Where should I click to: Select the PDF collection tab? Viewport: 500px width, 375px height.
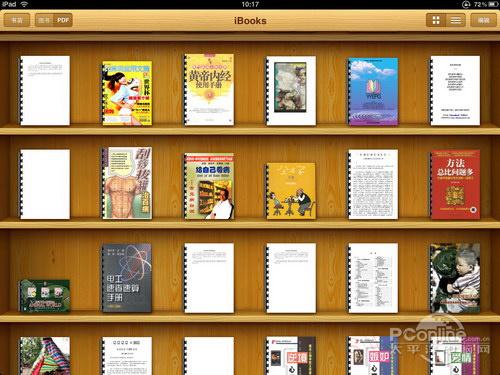coord(63,20)
